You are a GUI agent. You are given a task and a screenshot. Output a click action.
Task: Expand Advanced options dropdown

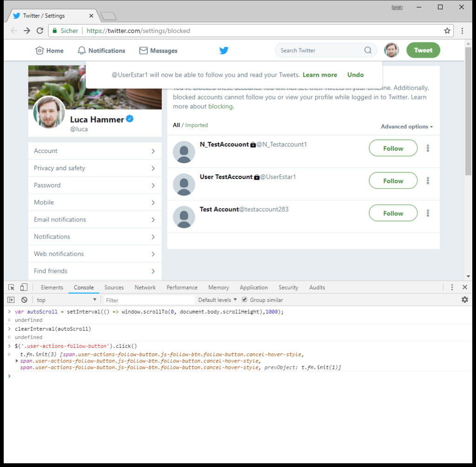pos(407,127)
